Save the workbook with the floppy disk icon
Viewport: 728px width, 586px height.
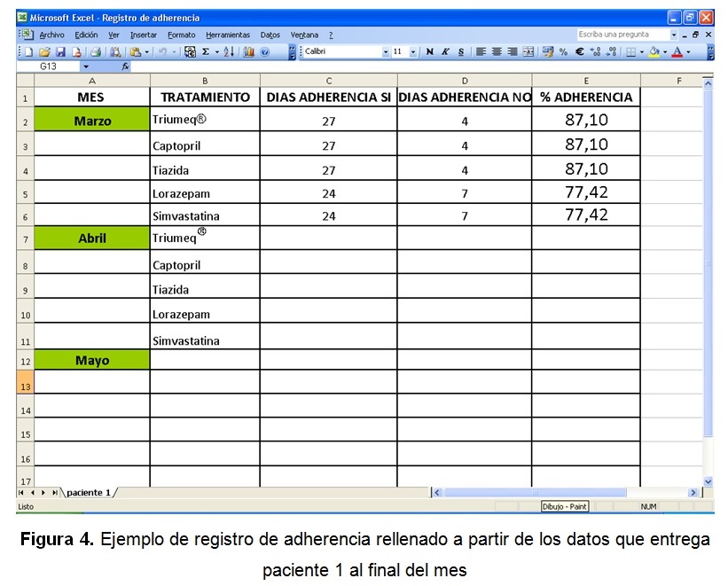point(60,52)
